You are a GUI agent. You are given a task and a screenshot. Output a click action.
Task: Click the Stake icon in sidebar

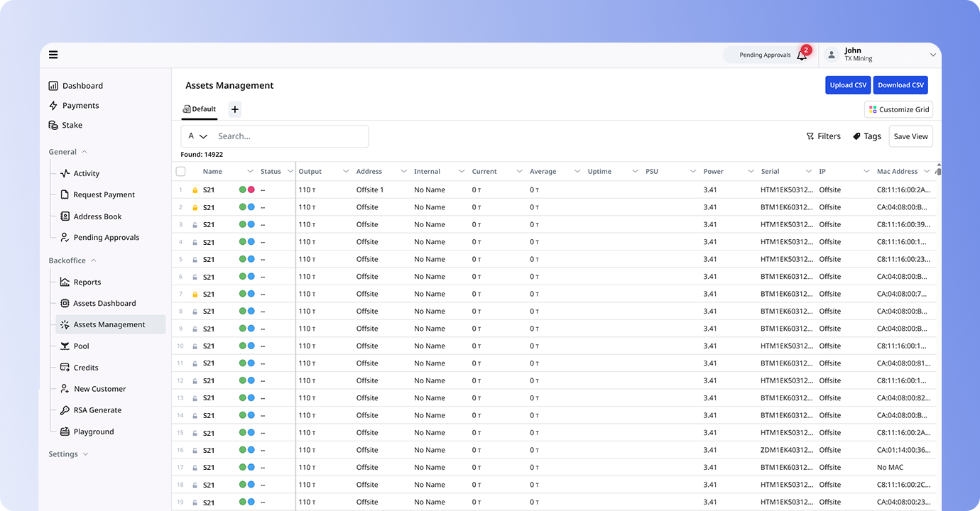(x=53, y=125)
